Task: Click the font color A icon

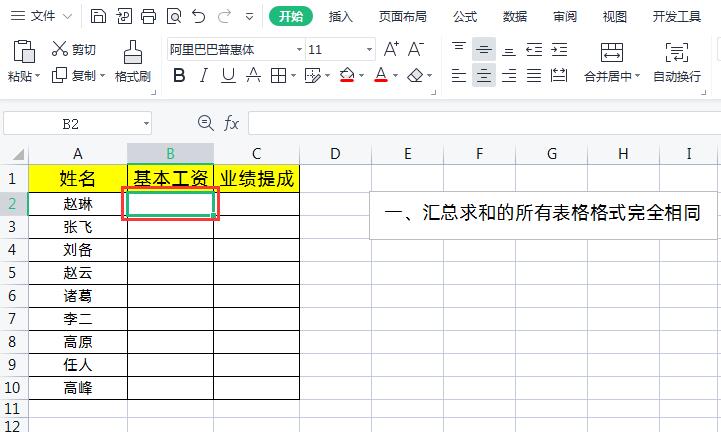Action: pos(381,75)
